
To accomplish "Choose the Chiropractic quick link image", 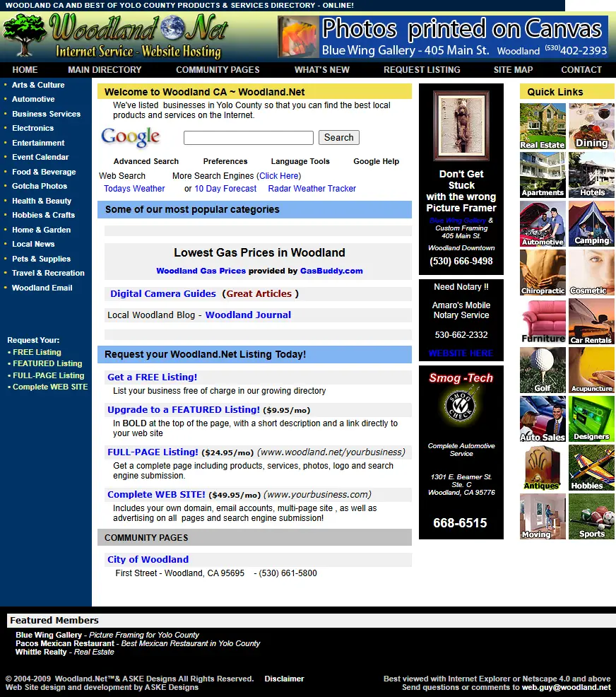I will 543,272.
